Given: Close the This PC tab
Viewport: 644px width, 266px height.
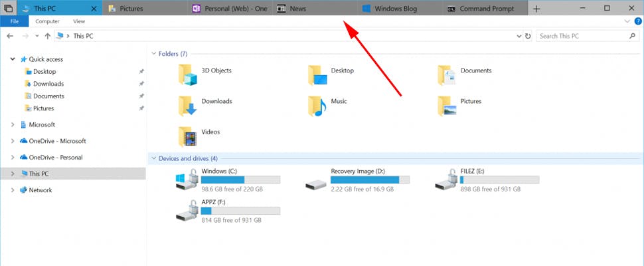Looking at the screenshot, I should click(94, 8).
